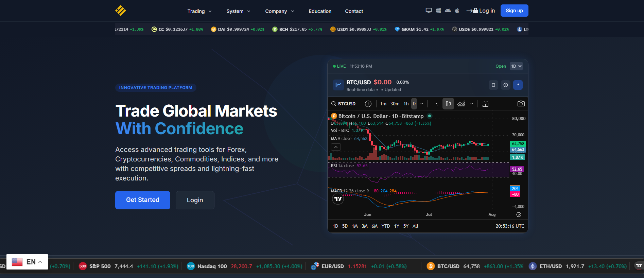The width and height of the screenshot is (644, 278).
Task: Click the blue 204 MACD label
Action: tap(515, 189)
